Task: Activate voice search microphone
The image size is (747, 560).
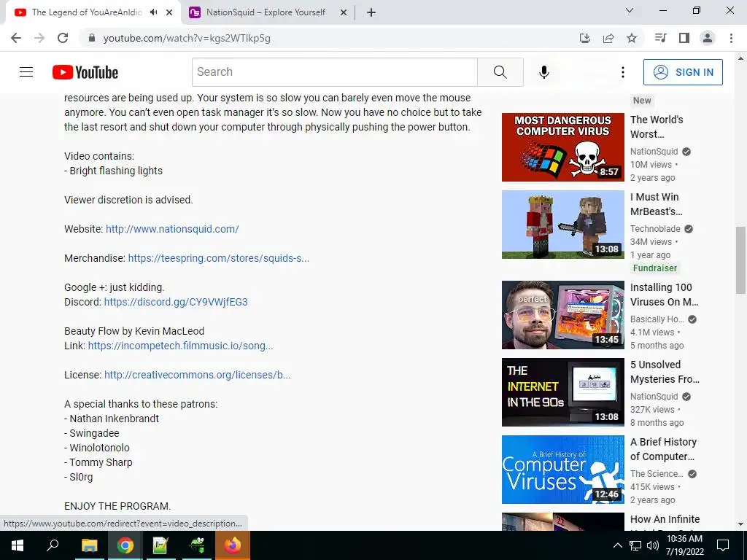Action: [543, 72]
